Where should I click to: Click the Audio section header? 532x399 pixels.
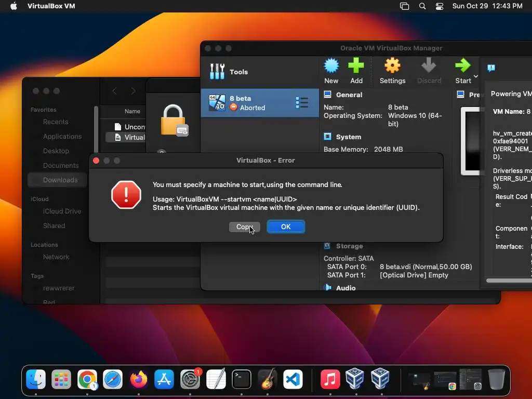click(345, 288)
